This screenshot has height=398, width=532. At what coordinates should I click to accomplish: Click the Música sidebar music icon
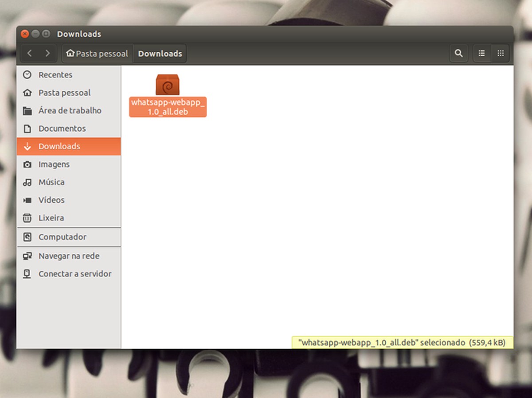[x=27, y=182]
